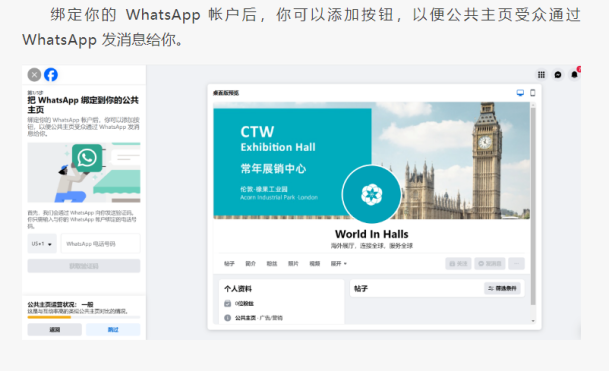The width and height of the screenshot is (609, 372).
Task: Open the grid menu icon at top right
Action: [x=541, y=75]
